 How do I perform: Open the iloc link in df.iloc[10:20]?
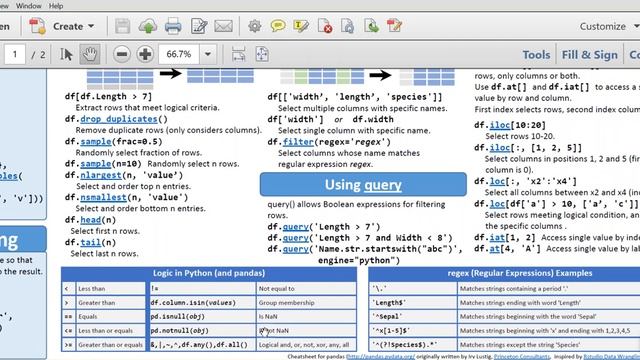coord(500,125)
